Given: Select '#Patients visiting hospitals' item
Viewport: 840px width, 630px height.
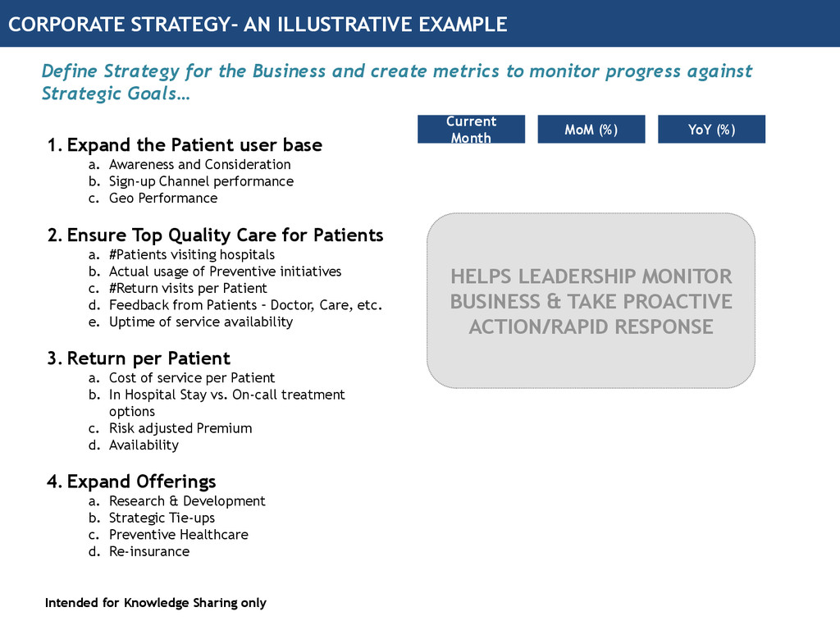Looking at the screenshot, I should click(x=192, y=254).
